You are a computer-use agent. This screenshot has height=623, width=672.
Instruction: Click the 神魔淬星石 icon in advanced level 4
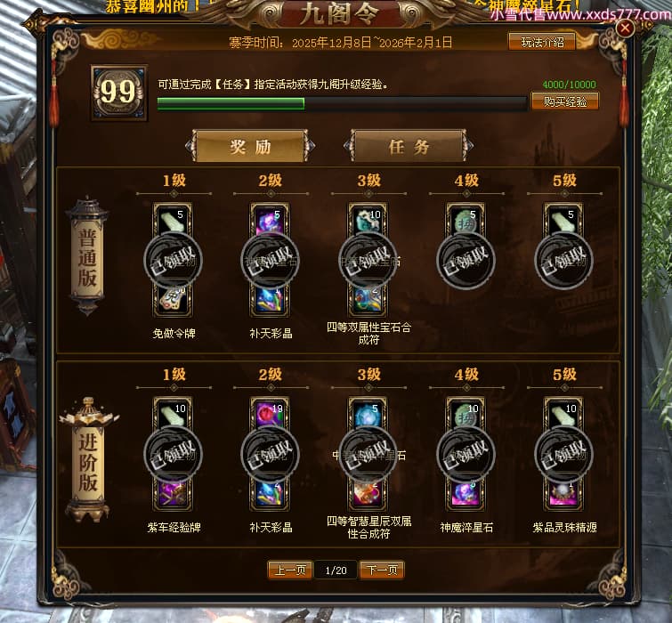466,494
